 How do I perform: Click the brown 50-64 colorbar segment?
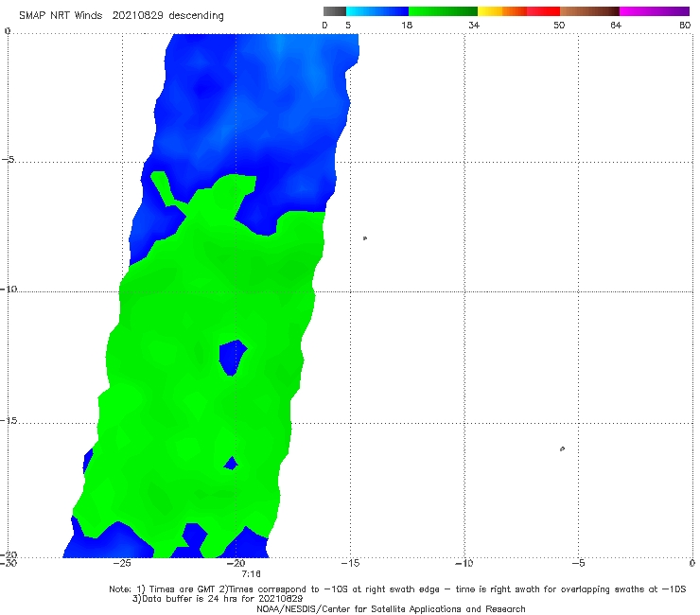pos(589,11)
